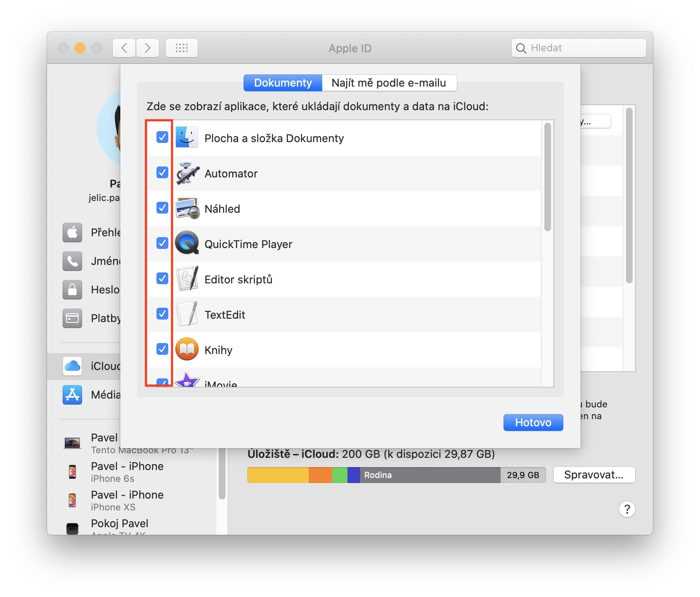The height and width of the screenshot is (597, 700).
Task: Select the iCloud cloud sidebar icon
Action: point(72,366)
